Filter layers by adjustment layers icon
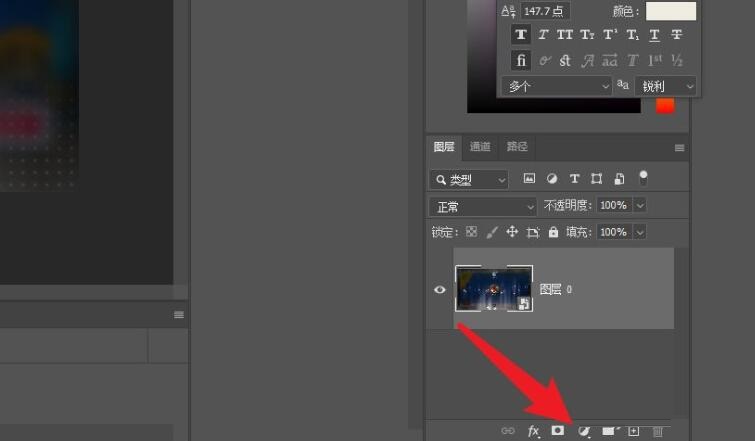The width and height of the screenshot is (755, 441). tap(552, 179)
